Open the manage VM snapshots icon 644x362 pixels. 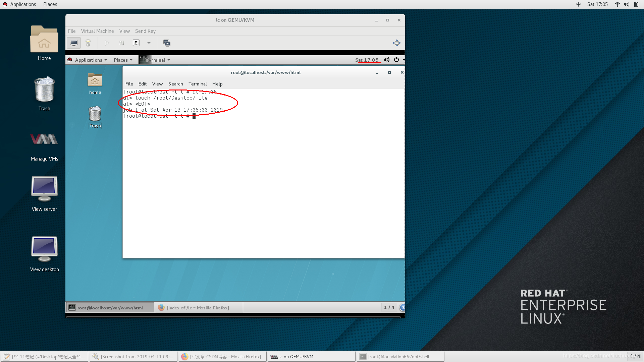point(167,43)
